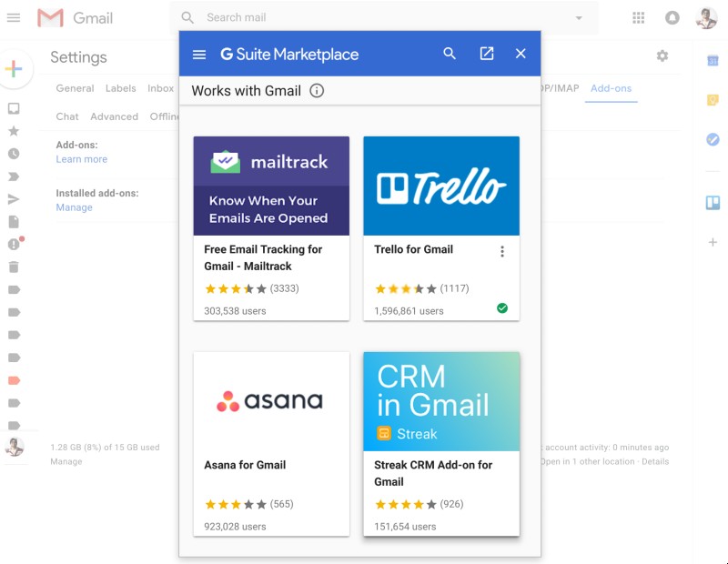Open Google Keep side panel icon

713,100
